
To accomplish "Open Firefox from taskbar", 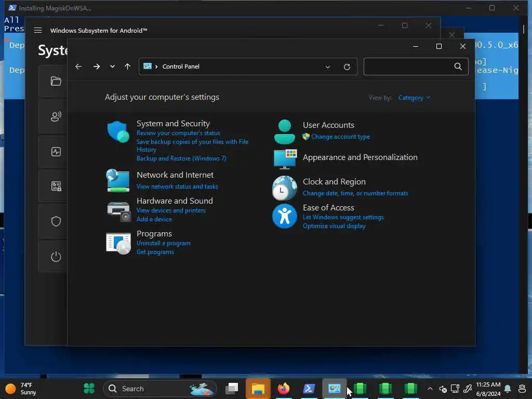I will coord(283,389).
